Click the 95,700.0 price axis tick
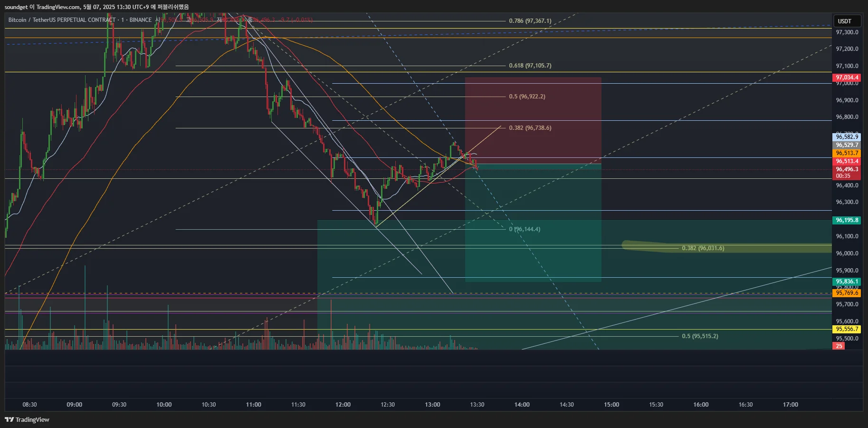Image resolution: width=868 pixels, height=428 pixels. pyautogui.click(x=847, y=304)
